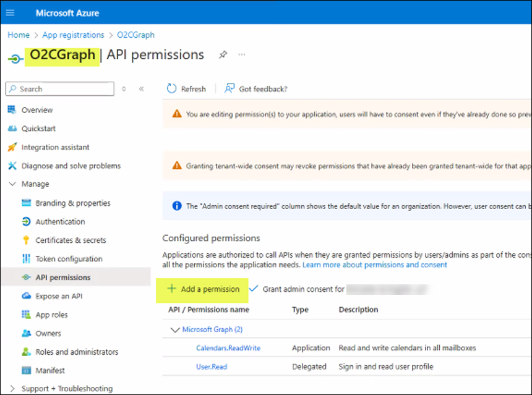Viewport: 532px width, 395px height.
Task: Expand the Support + Troubleshooting section
Action: pos(11,388)
